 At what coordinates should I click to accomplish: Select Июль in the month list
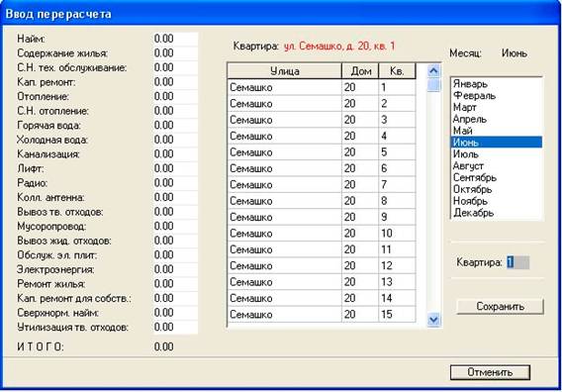click(496, 154)
